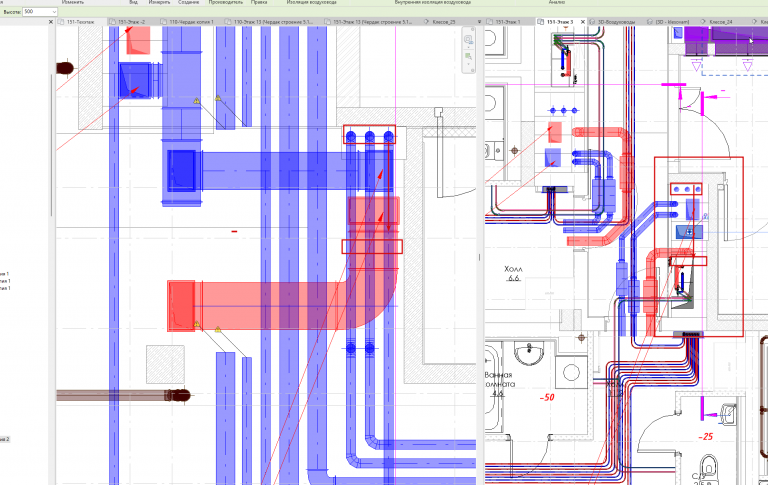Select the yellow warning marker near upper ducts

pos(196,101)
